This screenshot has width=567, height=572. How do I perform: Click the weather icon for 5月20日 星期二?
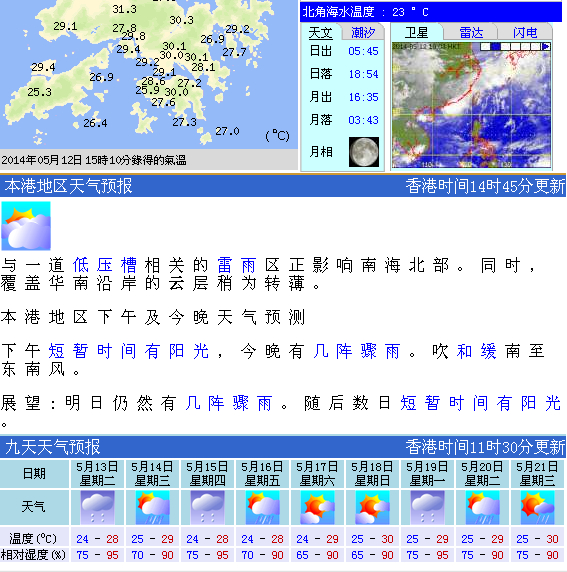[x=483, y=507]
